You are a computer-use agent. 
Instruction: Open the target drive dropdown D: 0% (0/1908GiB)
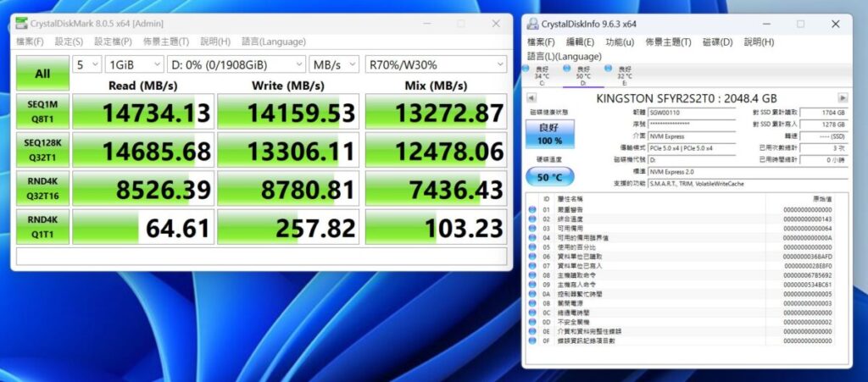click(x=236, y=64)
